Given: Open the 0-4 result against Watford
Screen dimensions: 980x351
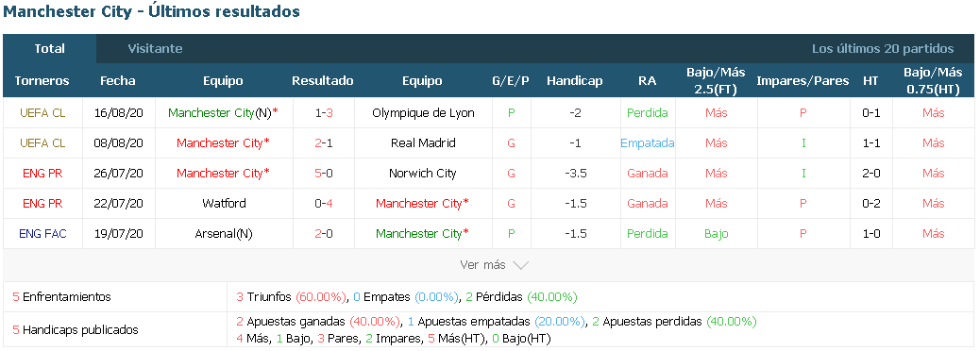Looking at the screenshot, I should (x=323, y=203).
